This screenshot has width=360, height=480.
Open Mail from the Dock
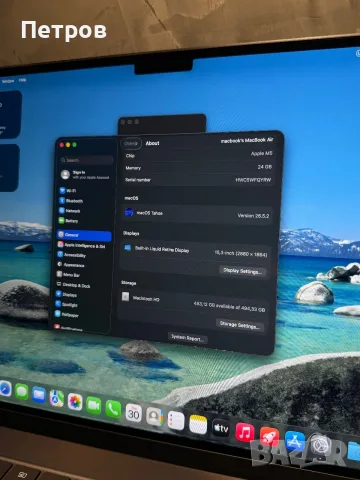pos(39,395)
